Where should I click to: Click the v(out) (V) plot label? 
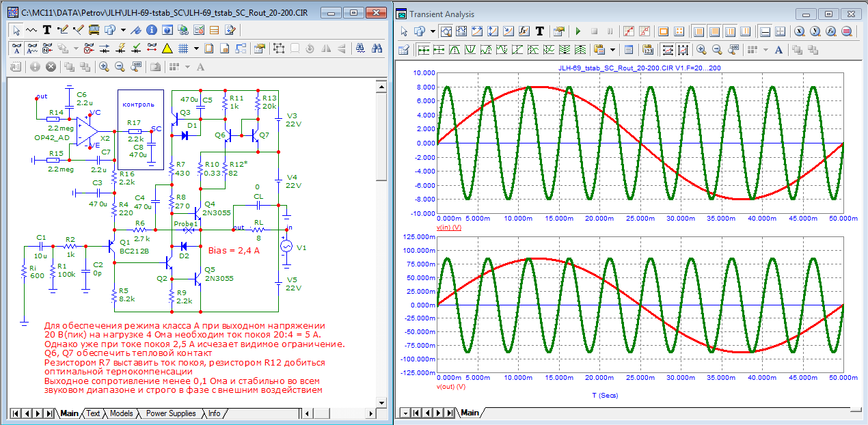click(451, 386)
